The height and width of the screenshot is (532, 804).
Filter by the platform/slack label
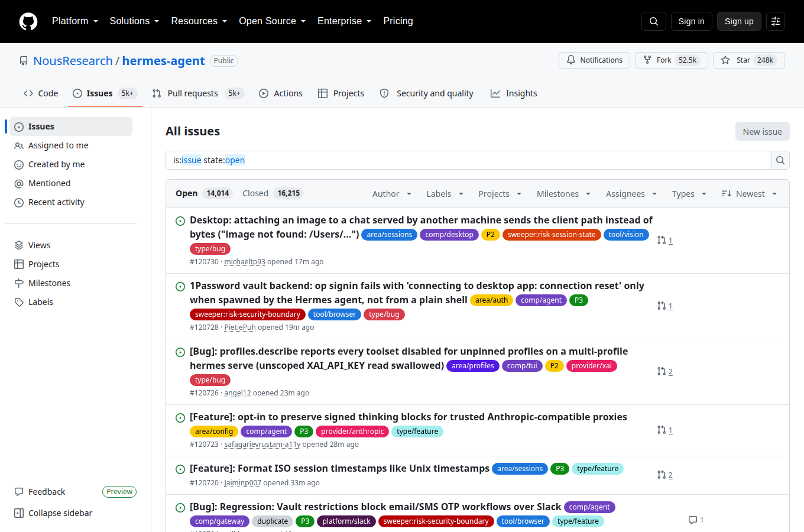point(346,521)
